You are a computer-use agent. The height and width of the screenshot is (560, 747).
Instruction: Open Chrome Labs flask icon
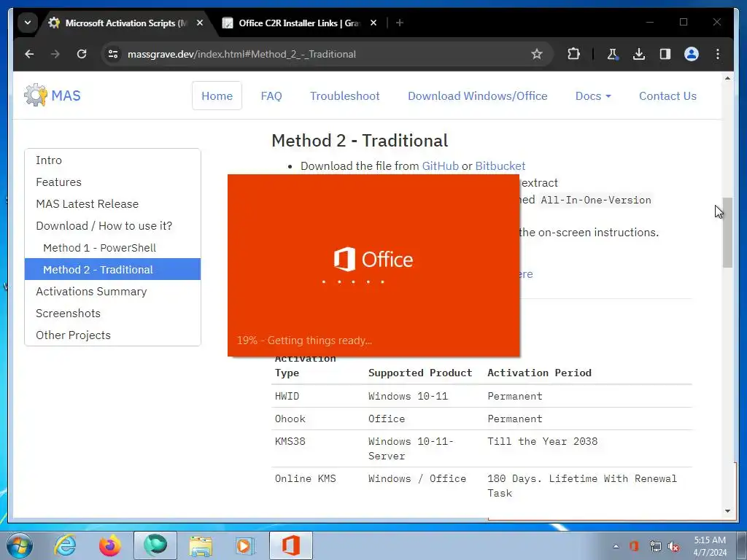pos(613,54)
